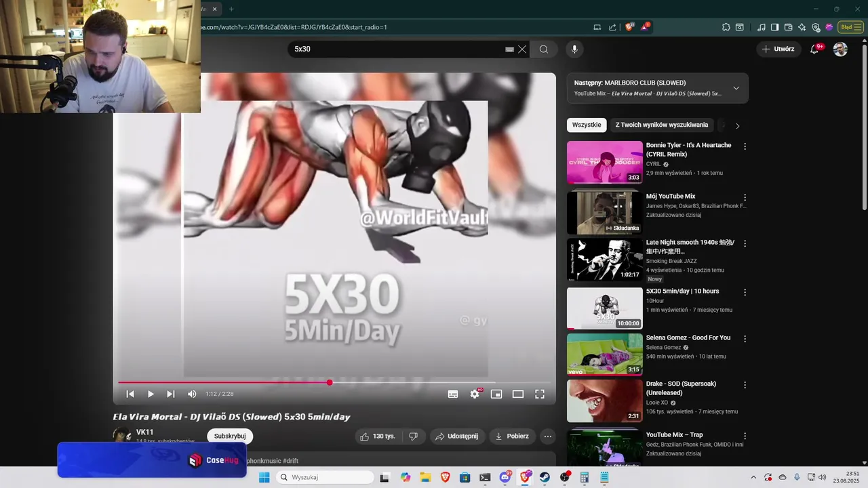Open options for Selena Gomez Good For You

745,338
